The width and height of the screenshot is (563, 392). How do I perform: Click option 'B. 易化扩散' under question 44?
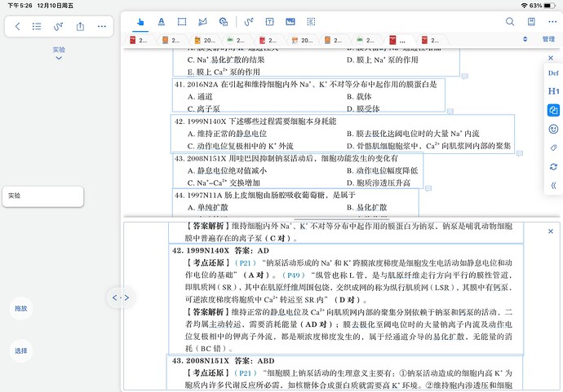pyautogui.click(x=366, y=207)
